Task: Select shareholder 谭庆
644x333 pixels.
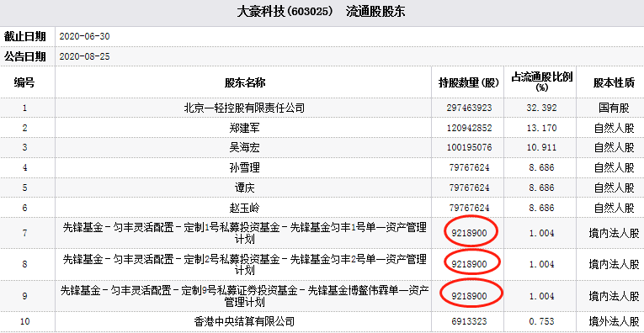Action: click(x=244, y=188)
